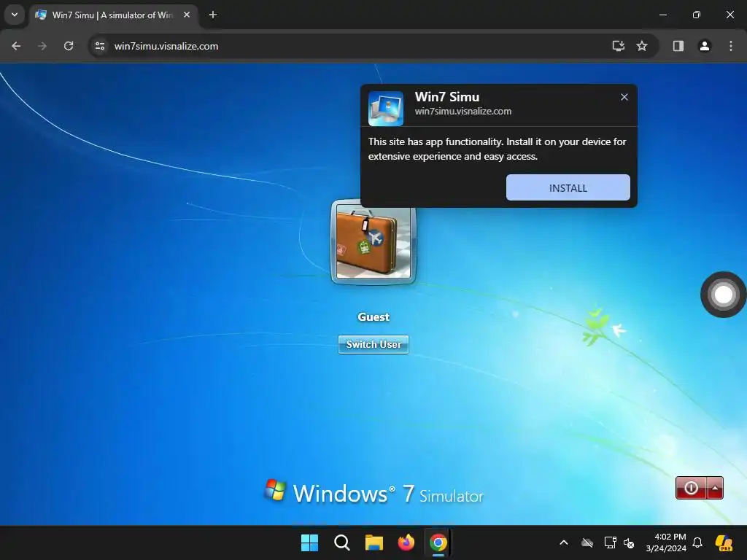Click the muted volume tray icon
The width and height of the screenshot is (747, 560).
(x=629, y=542)
